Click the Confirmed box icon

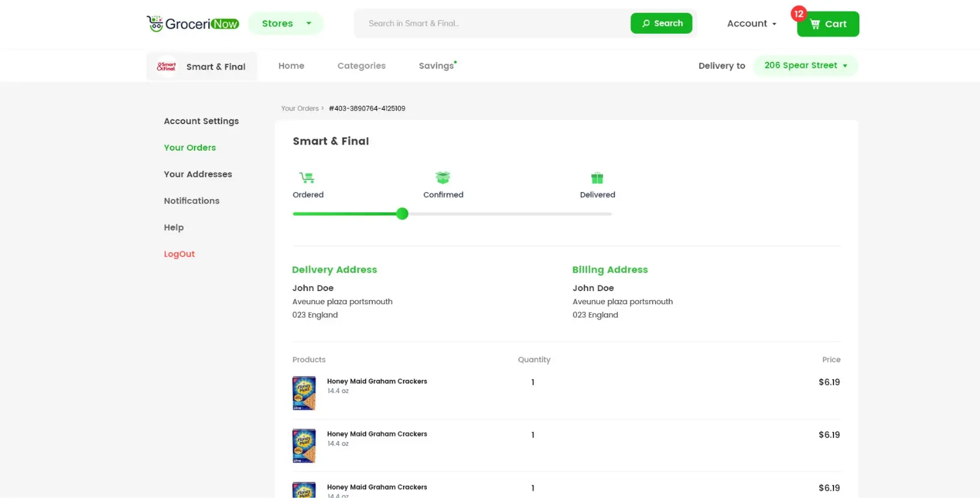(443, 178)
